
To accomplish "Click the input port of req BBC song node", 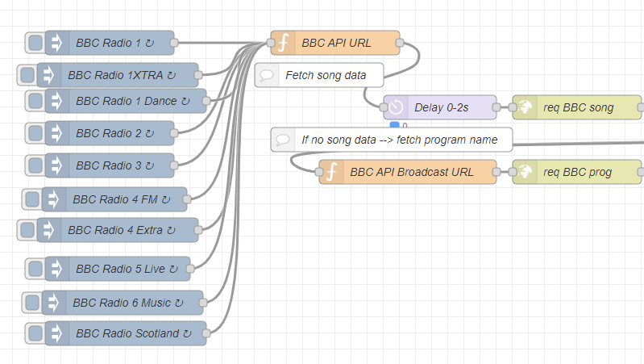I will (513, 107).
